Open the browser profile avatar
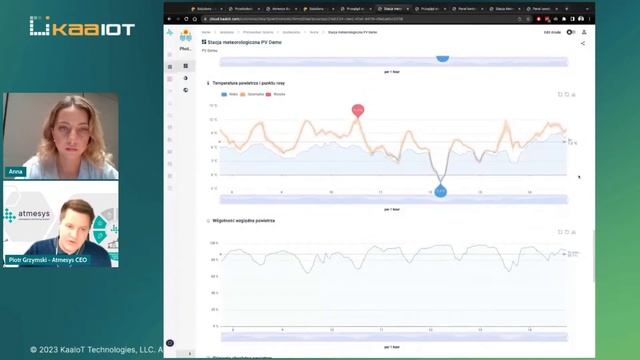 tap(581, 19)
